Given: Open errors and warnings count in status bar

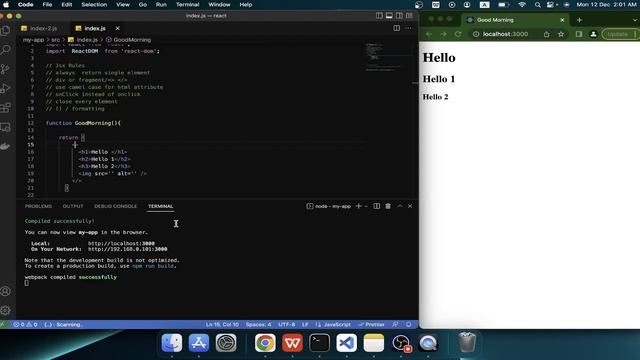Looking at the screenshot, I should coord(25,324).
